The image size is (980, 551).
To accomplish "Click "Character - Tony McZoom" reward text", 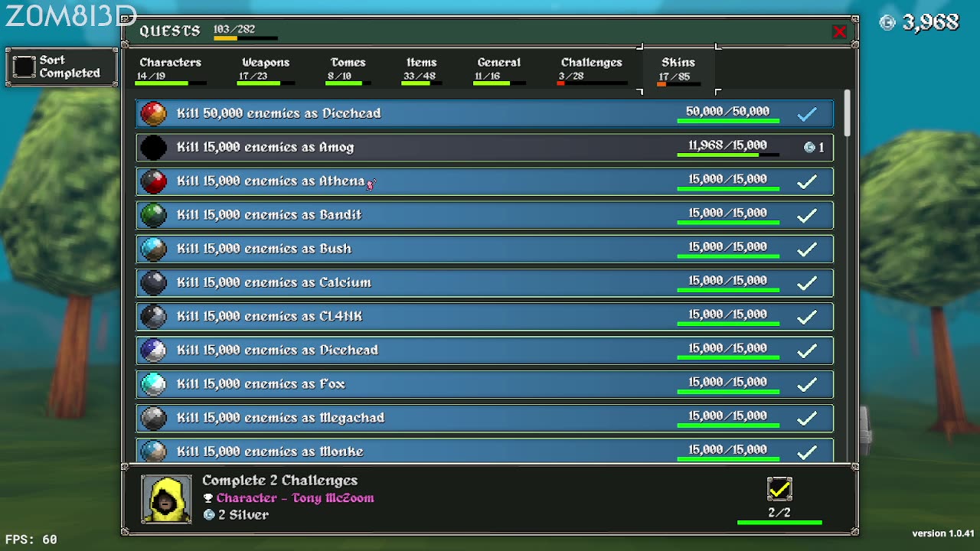I will [x=296, y=498].
